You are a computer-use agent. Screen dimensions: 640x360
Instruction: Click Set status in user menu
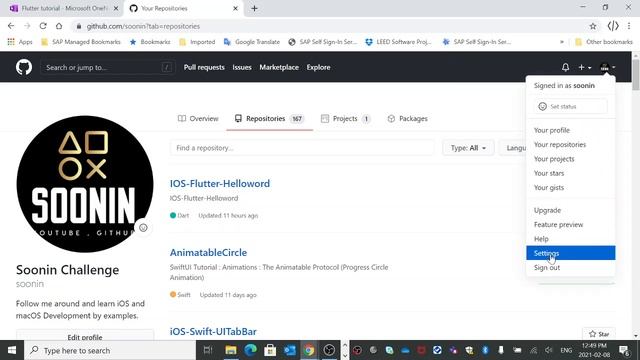[x=570, y=107]
